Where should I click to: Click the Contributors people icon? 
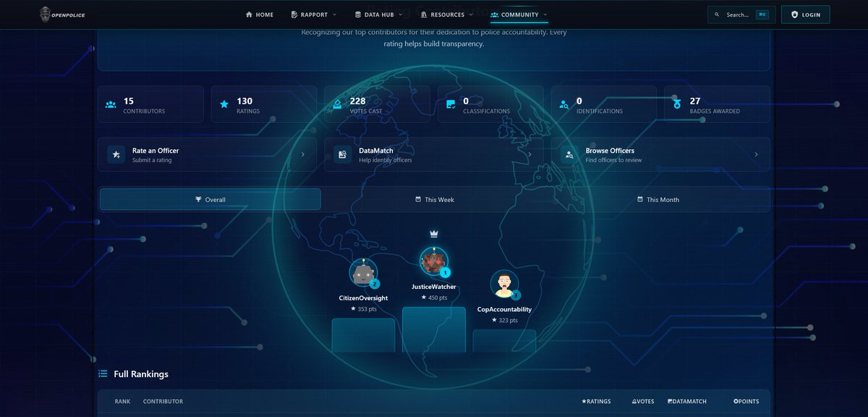tap(111, 104)
